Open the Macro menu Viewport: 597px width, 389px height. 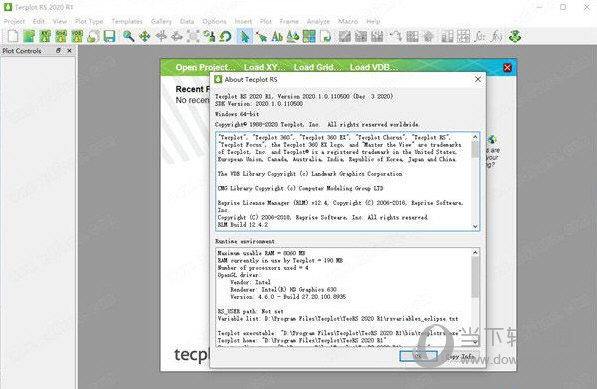click(x=348, y=21)
